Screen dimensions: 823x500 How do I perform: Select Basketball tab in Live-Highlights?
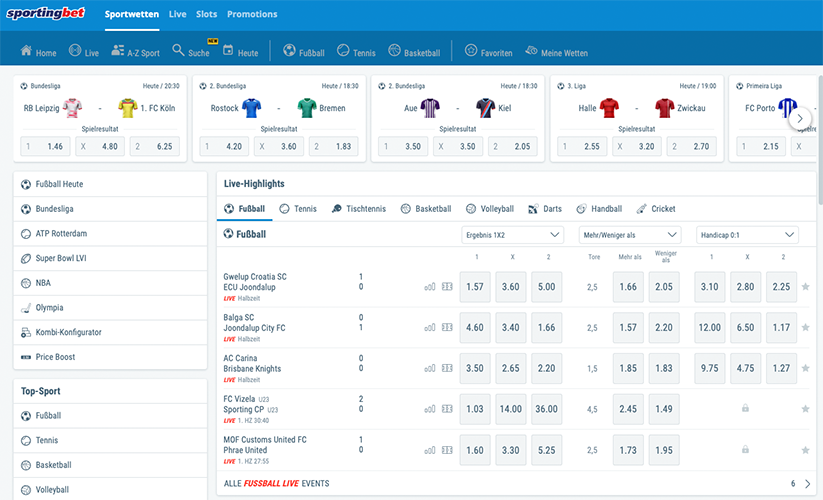pos(426,209)
